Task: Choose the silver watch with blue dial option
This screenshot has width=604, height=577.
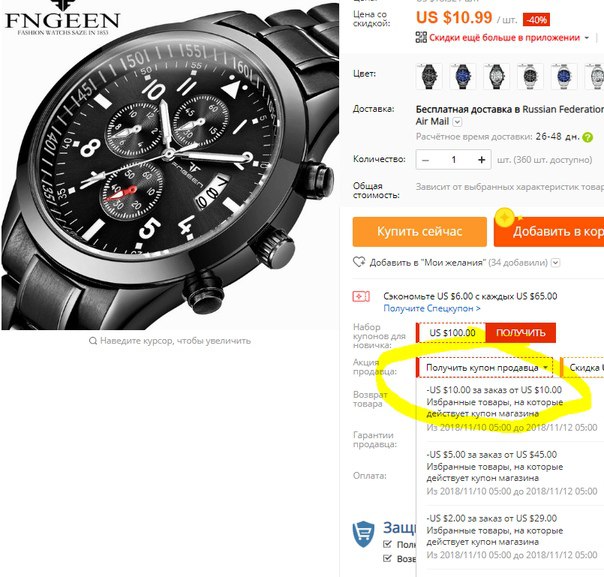Action: [x=564, y=76]
